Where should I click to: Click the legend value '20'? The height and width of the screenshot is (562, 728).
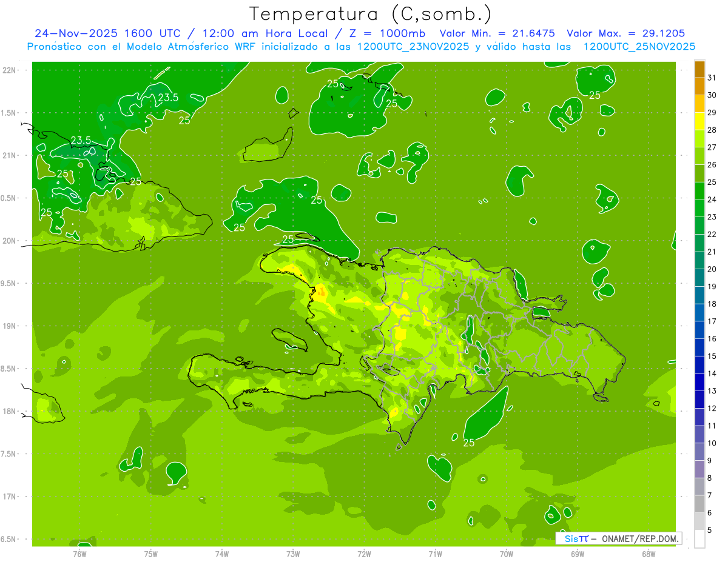pos(712,269)
